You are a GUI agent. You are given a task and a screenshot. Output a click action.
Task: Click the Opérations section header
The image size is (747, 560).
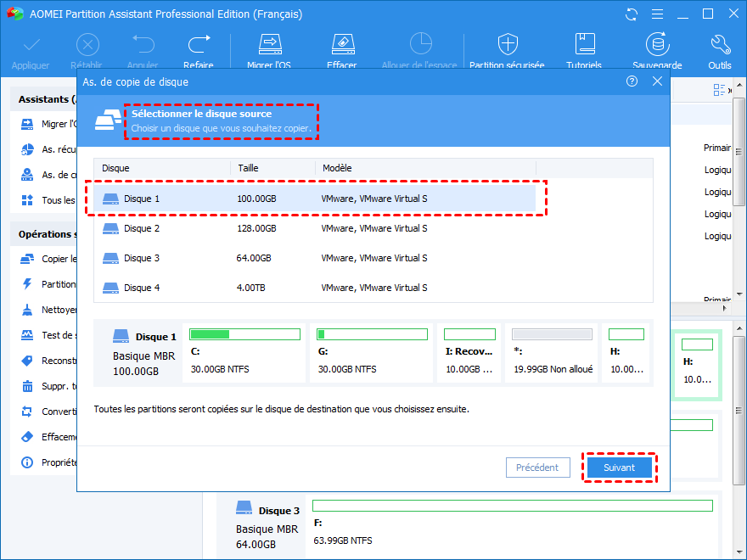tap(44, 234)
